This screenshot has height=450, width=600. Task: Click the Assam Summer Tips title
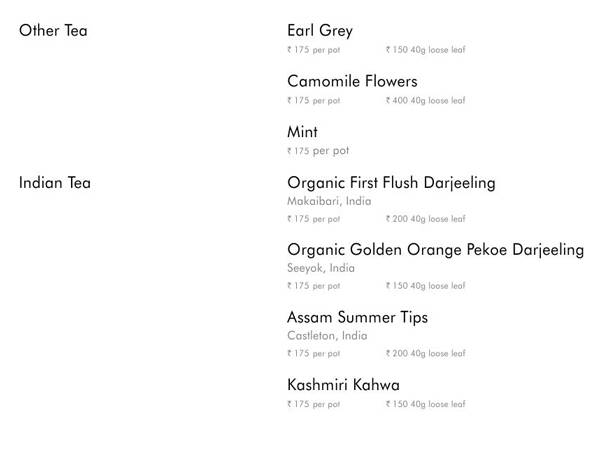357,317
